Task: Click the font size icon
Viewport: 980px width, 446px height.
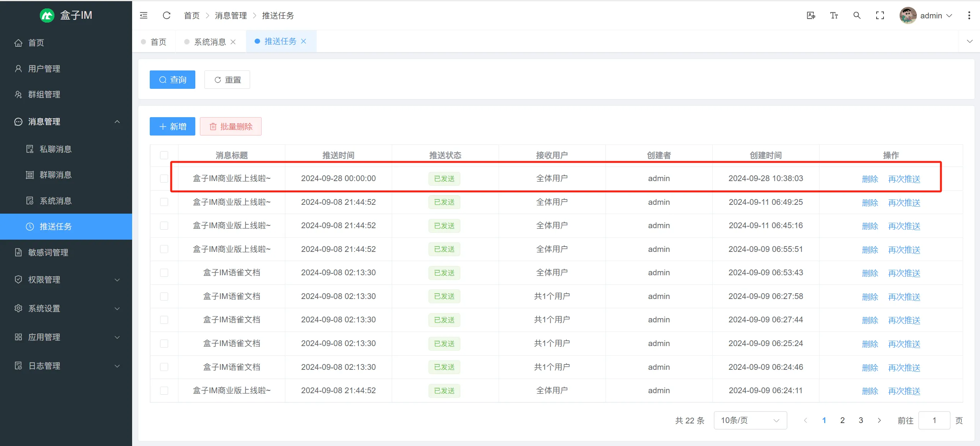Action: coord(834,15)
